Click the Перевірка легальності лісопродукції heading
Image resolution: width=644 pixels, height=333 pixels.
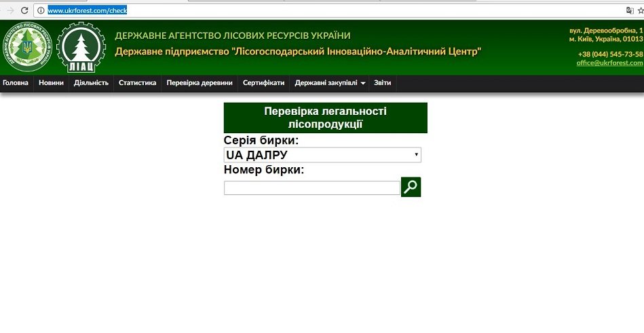pos(325,118)
